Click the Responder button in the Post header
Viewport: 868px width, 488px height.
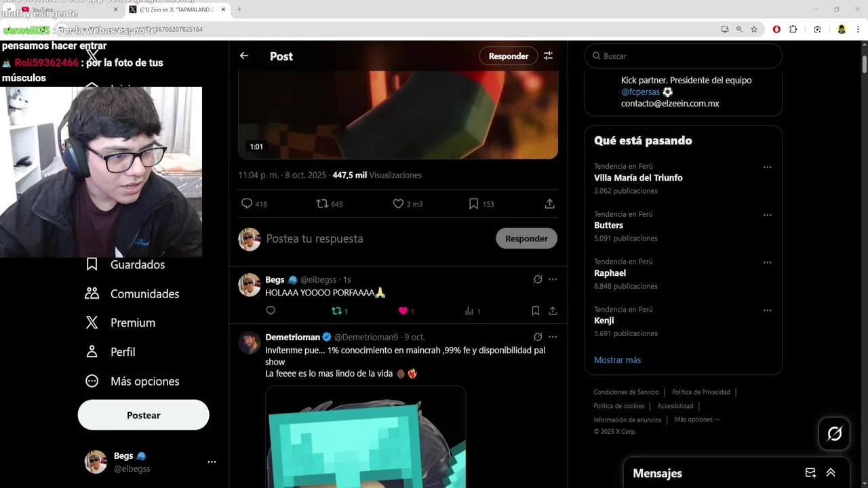point(509,56)
